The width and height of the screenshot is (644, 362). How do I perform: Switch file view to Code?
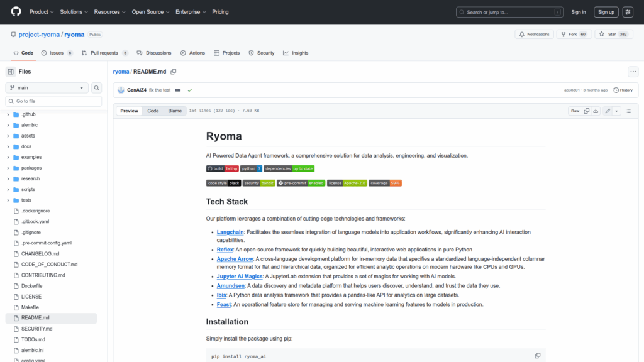tap(153, 111)
